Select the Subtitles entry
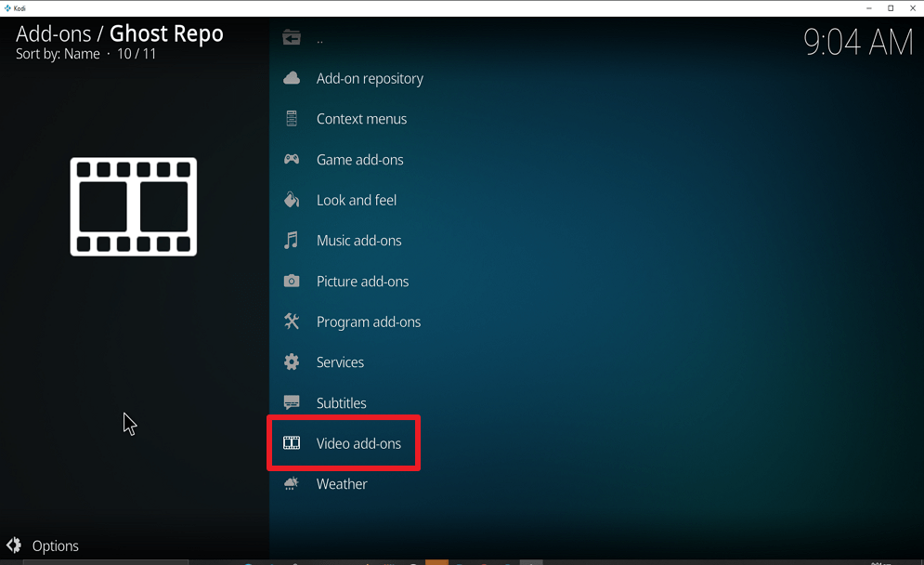Viewport: 924px width, 565px height. pyautogui.click(x=341, y=402)
